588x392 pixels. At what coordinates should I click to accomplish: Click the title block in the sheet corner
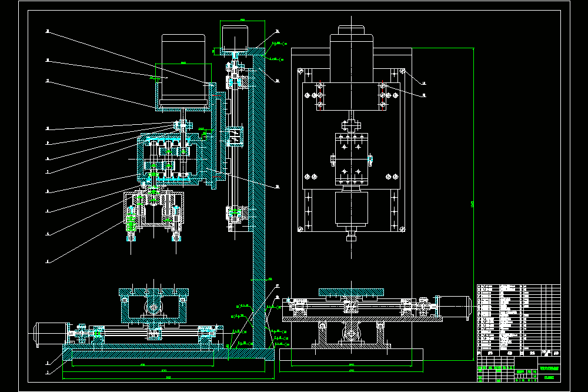pyautogui.click(x=519, y=370)
